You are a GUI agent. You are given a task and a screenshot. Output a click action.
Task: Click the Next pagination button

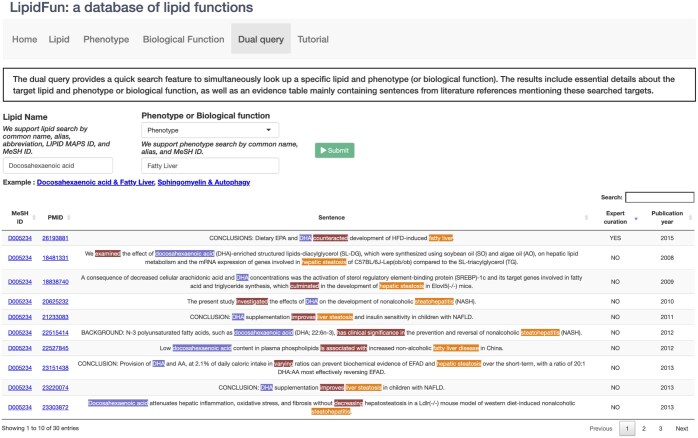682,428
